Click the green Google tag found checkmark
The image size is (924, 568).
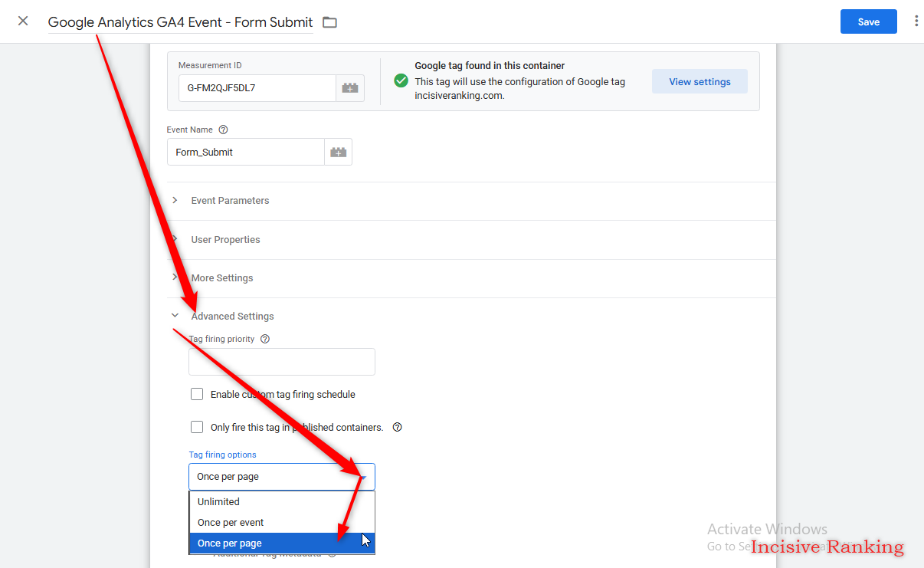[401, 80]
